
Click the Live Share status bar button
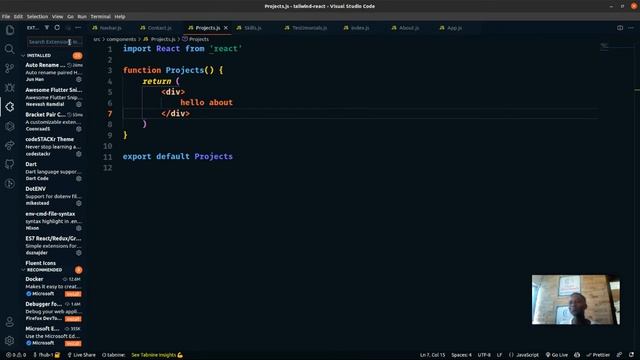pyautogui.click(x=81, y=355)
